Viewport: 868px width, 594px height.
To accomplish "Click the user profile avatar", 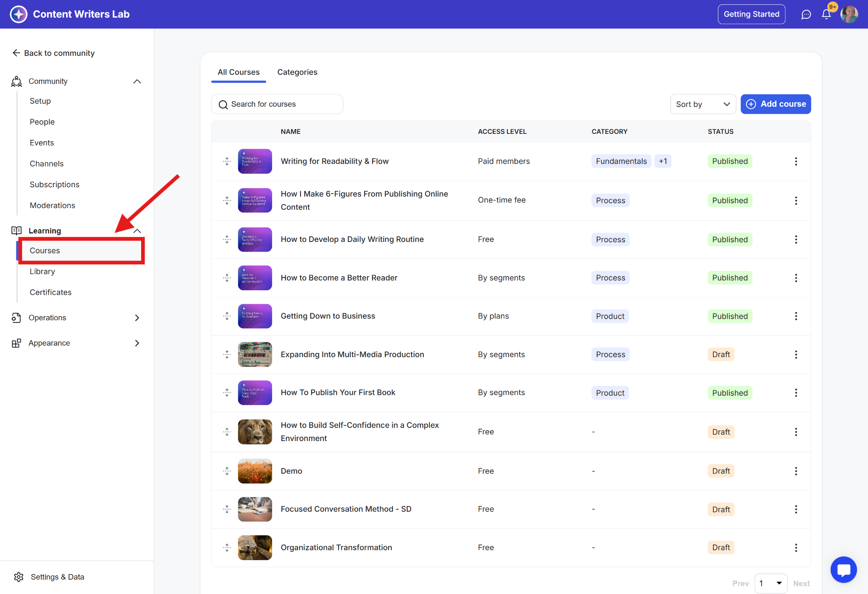I will pyautogui.click(x=849, y=14).
